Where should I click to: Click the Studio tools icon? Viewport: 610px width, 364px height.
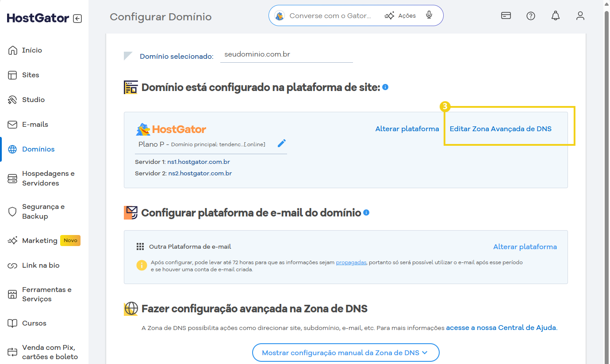[x=12, y=100]
